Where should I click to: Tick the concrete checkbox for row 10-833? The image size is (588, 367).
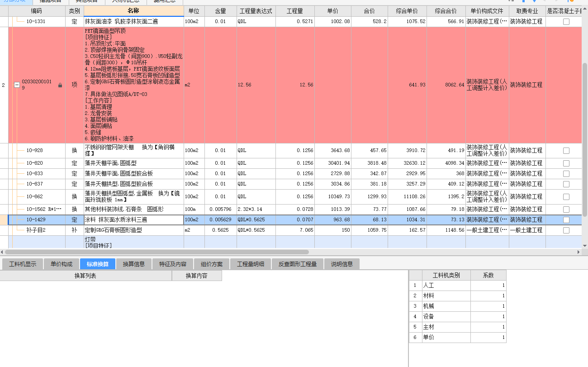coord(566,174)
